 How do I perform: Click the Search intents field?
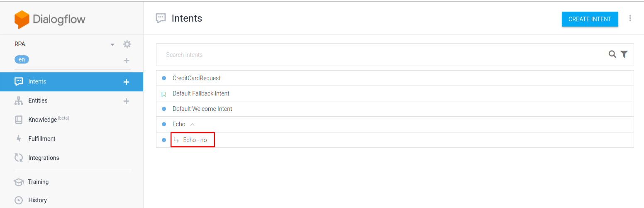382,54
